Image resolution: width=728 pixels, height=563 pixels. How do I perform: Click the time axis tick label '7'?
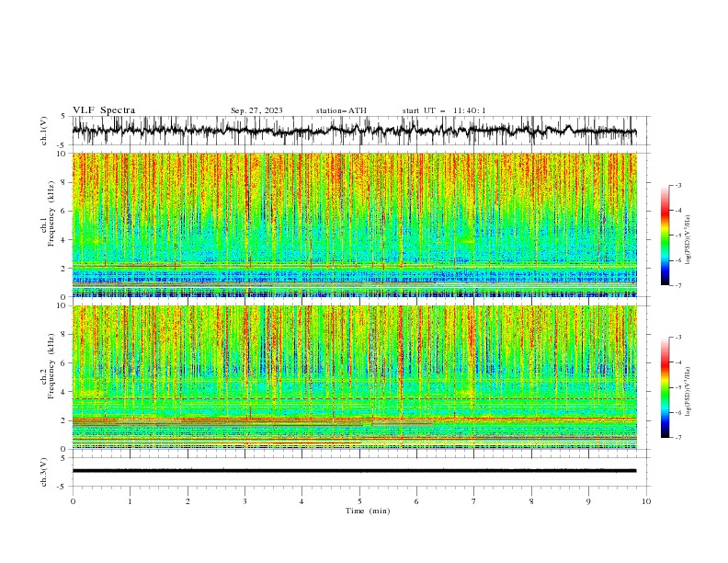pyautogui.click(x=474, y=501)
